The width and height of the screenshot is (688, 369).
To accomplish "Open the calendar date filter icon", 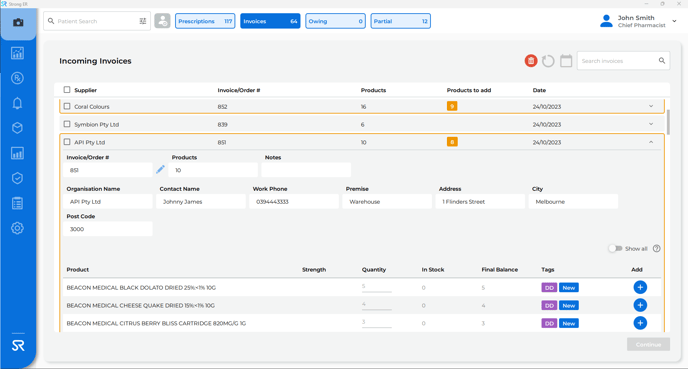I will tap(566, 61).
